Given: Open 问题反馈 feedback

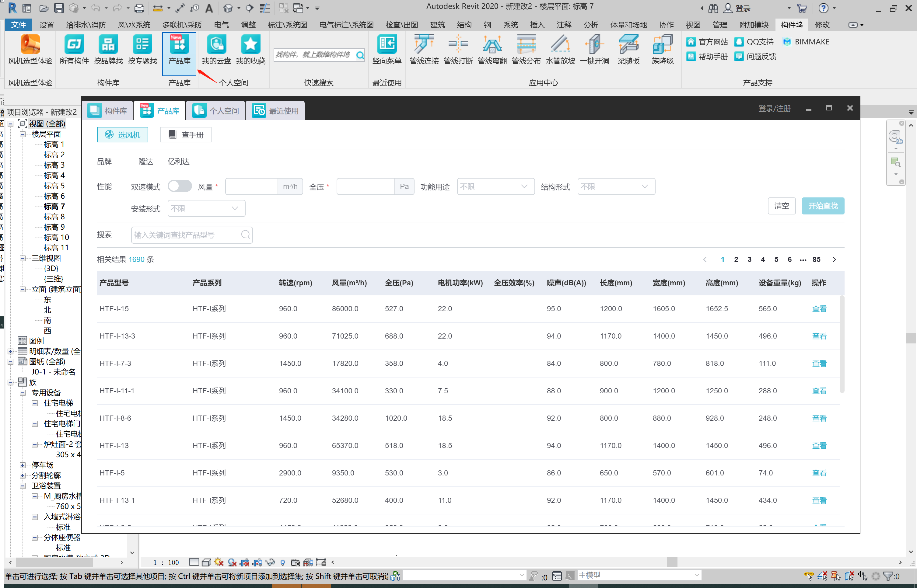Looking at the screenshot, I should tap(755, 57).
